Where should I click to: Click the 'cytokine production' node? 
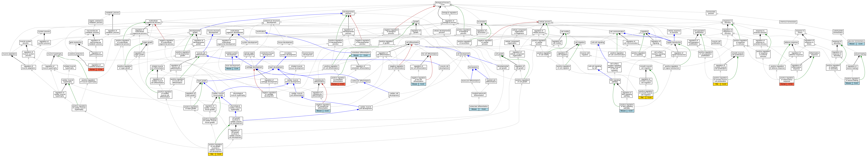pyautogui.click(x=76, y=54)
